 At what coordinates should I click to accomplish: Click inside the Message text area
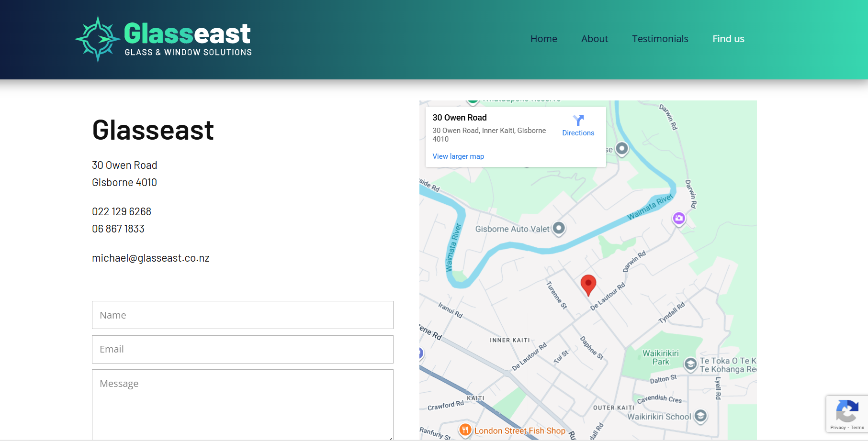(242, 404)
